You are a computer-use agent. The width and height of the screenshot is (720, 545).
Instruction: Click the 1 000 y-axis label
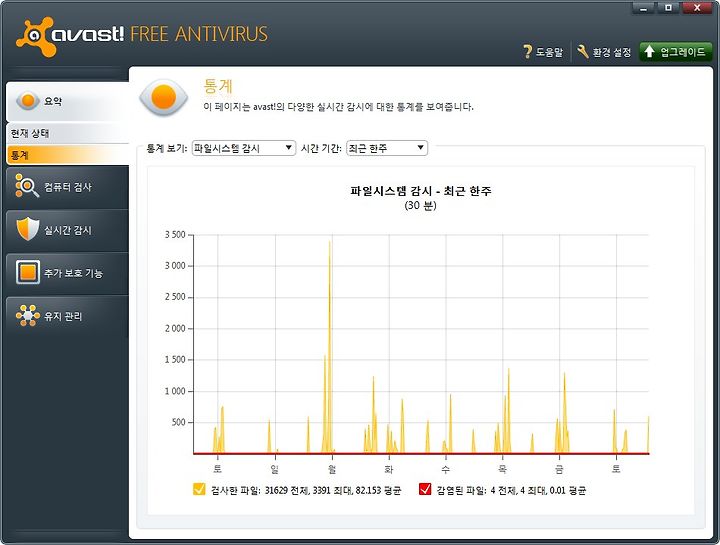coord(175,391)
